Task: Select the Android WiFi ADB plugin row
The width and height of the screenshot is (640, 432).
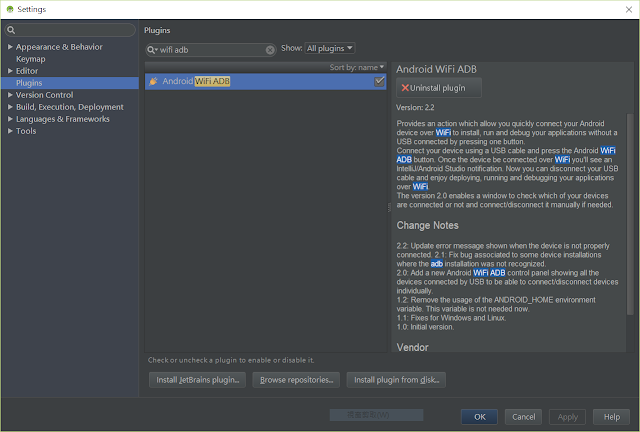Action: [266, 81]
